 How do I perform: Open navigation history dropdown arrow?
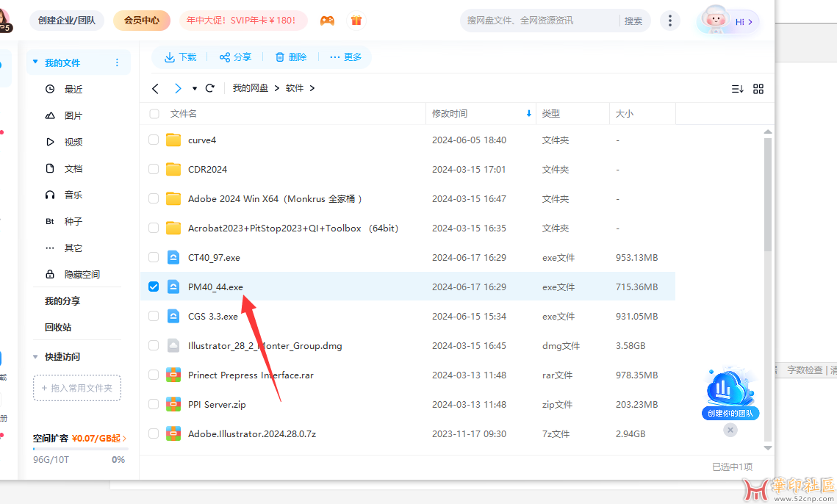(x=195, y=89)
